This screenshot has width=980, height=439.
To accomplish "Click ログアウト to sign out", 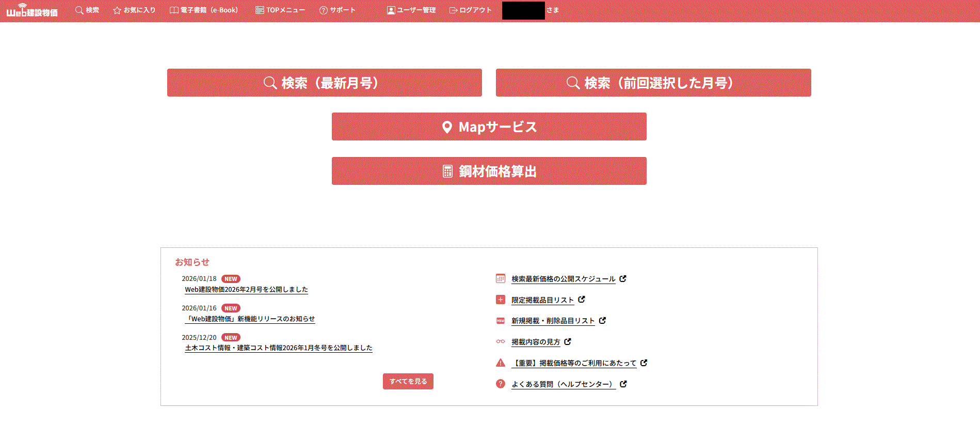I will point(471,10).
